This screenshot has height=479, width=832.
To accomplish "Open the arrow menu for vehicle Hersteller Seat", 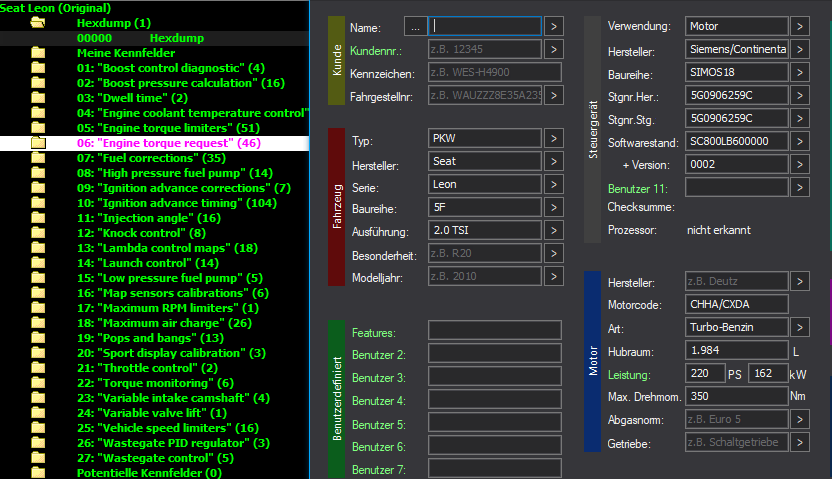I will coord(553,161).
